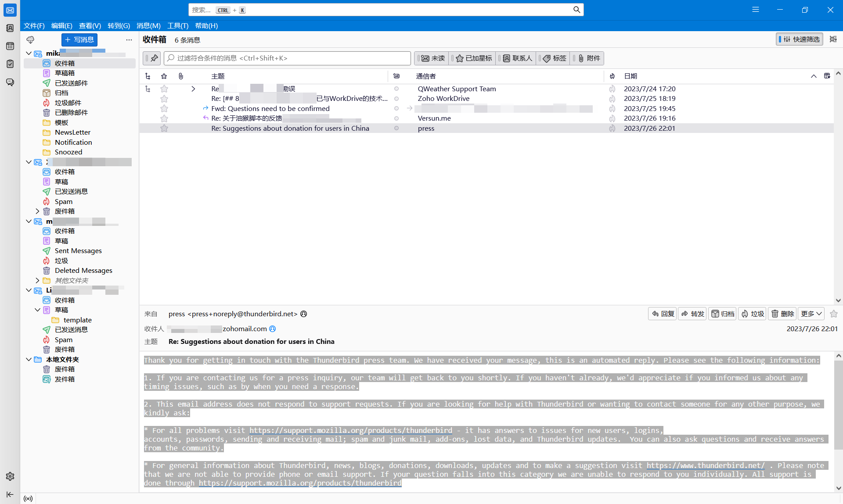
Task: Open the More actions dropdown
Action: (811, 314)
